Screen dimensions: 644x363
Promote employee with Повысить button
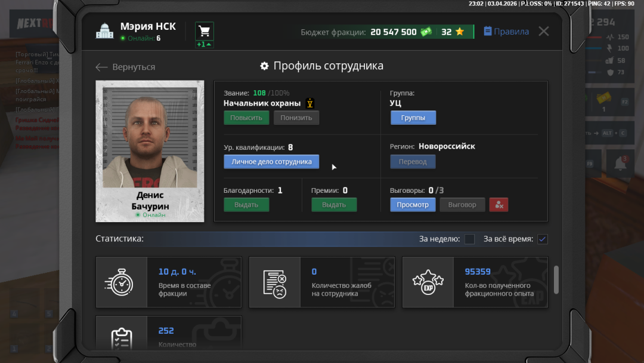pos(246,118)
